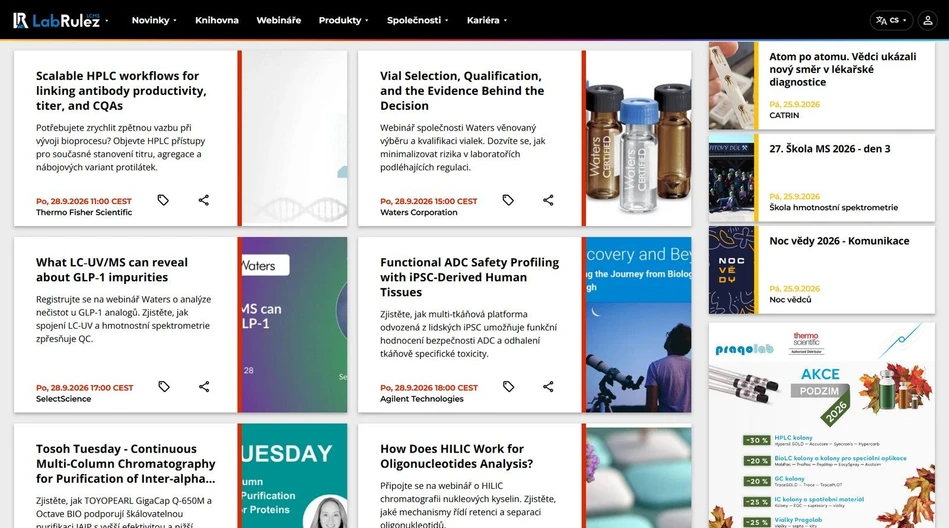Open How Does HILIC Work title

456,456
